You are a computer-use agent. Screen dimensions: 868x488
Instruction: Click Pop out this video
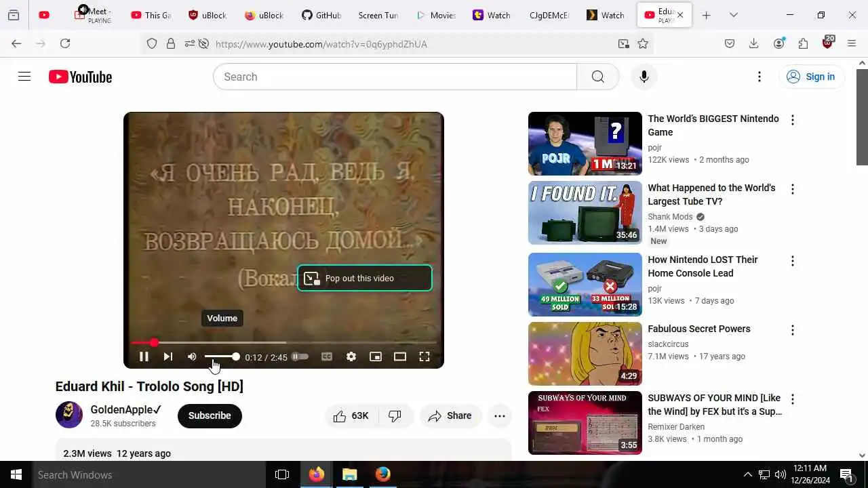[x=365, y=278]
